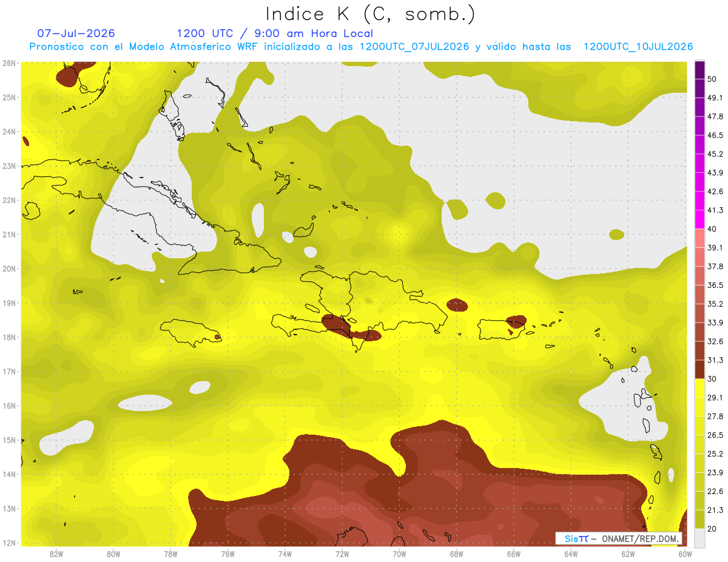Click the "39.1" color bar value
This screenshot has height=562, width=728.
(715, 247)
